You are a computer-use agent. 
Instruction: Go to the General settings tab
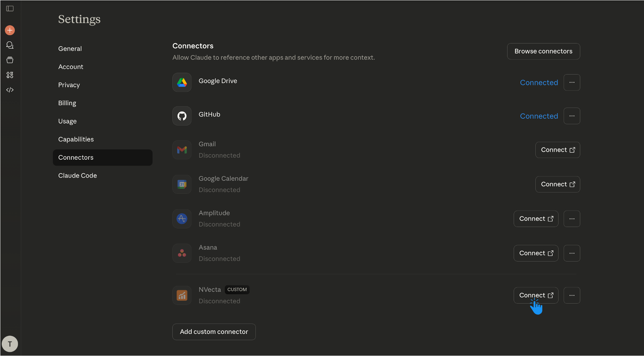(70, 49)
